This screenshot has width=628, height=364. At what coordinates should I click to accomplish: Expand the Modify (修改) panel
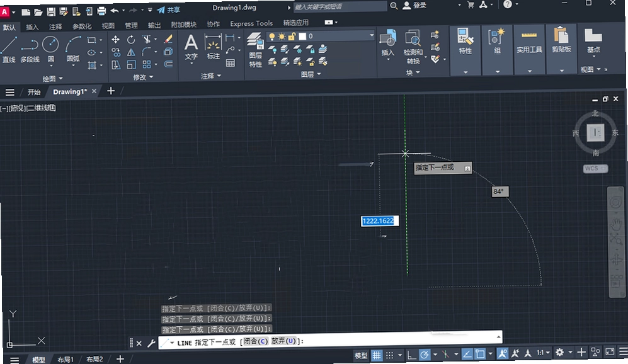click(143, 77)
